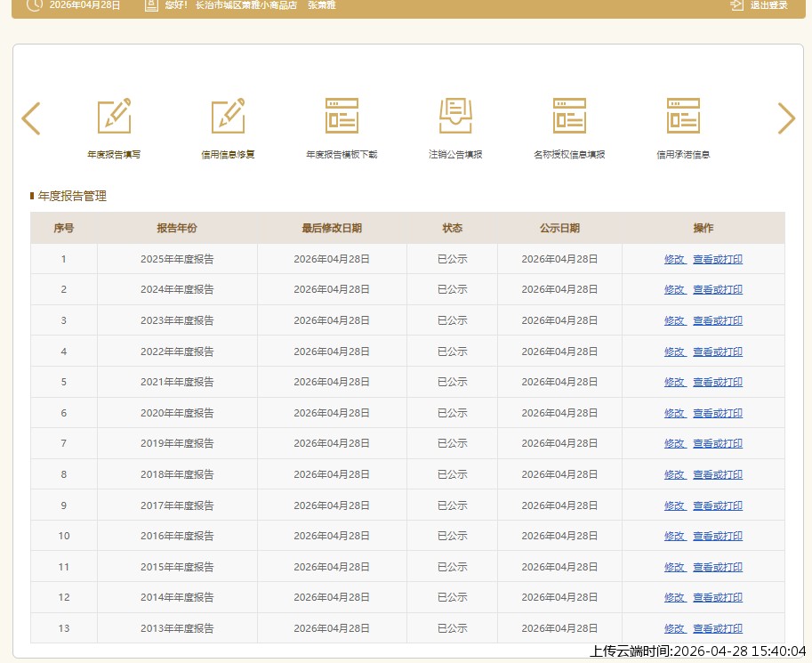The height and width of the screenshot is (663, 812).
Task: Open the 信用承诺信息 icon
Action: click(x=683, y=117)
